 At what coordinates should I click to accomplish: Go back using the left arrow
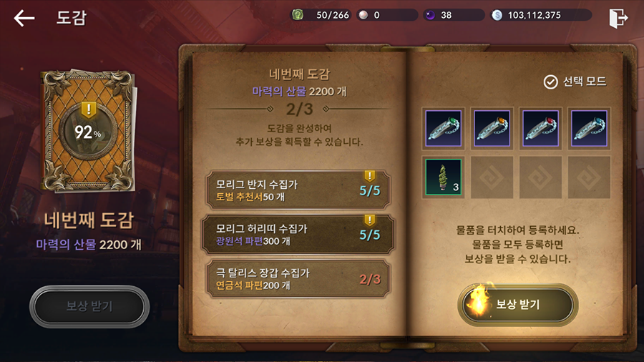[x=24, y=18]
